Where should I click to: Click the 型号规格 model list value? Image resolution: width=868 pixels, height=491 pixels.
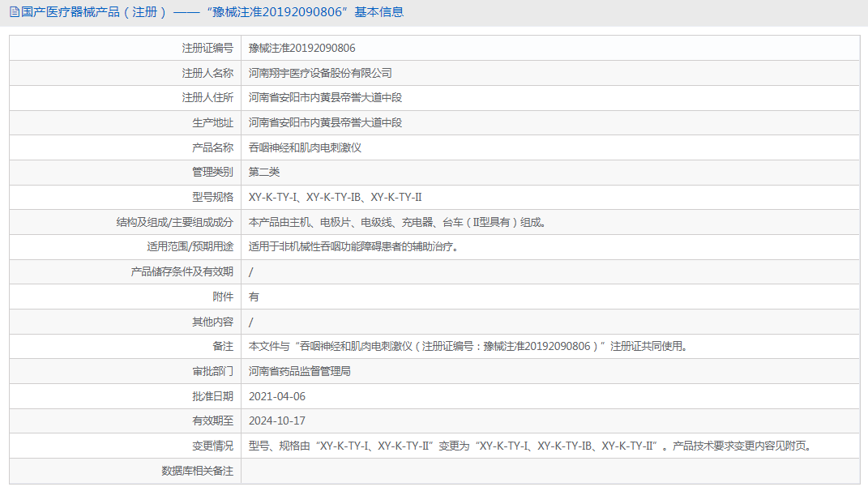pyautogui.click(x=335, y=198)
